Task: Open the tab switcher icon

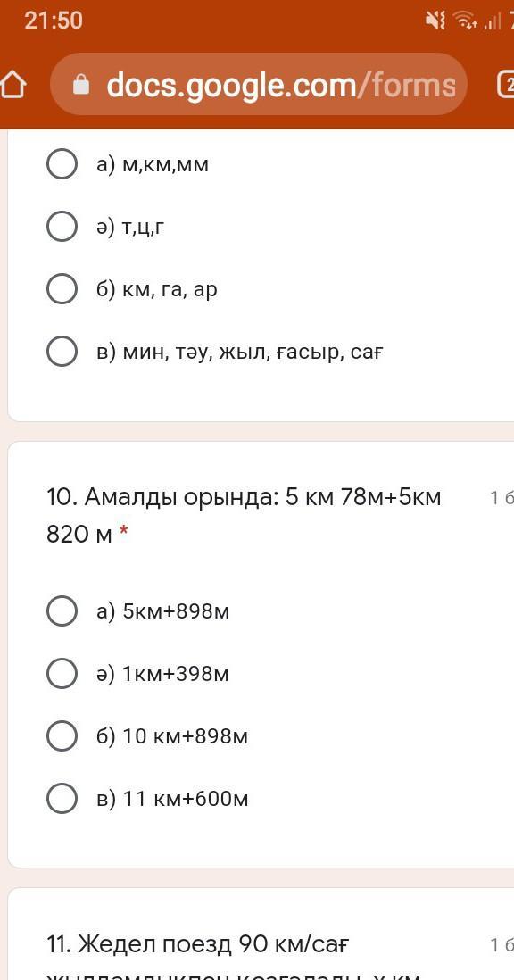Action: 506,85
